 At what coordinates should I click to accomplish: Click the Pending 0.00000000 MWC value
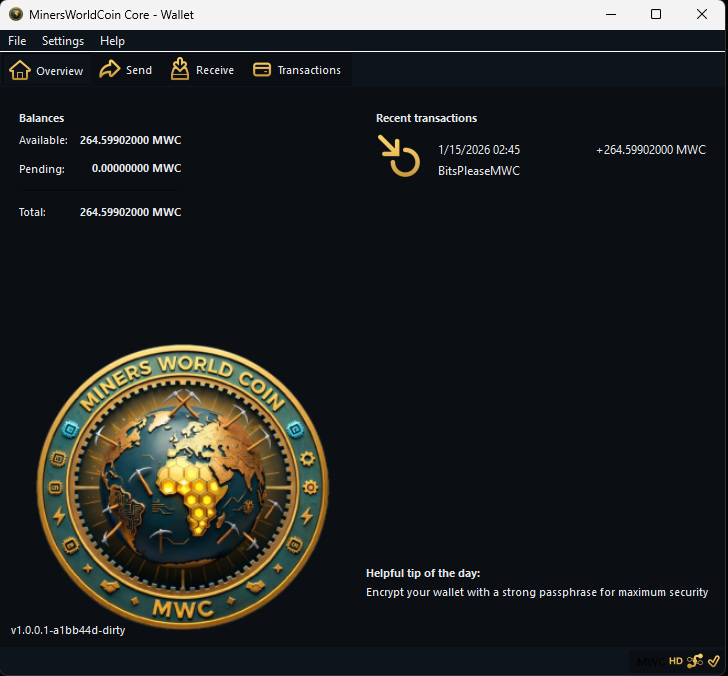click(136, 168)
